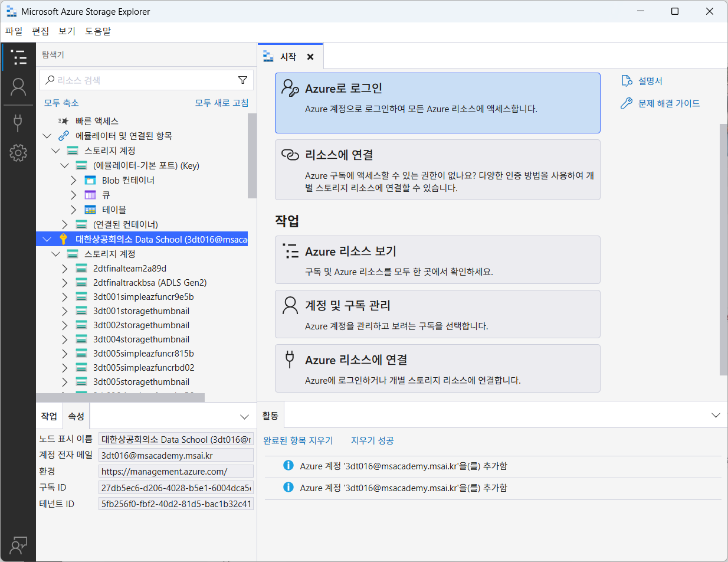Expand the Blob 컨테이너 node

point(74,180)
